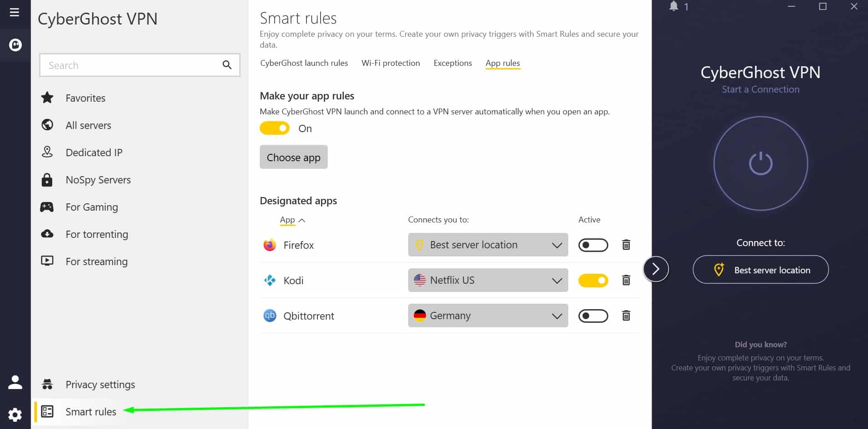The width and height of the screenshot is (868, 429).
Task: Delete the Qbittorrent app rule
Action: (x=626, y=316)
